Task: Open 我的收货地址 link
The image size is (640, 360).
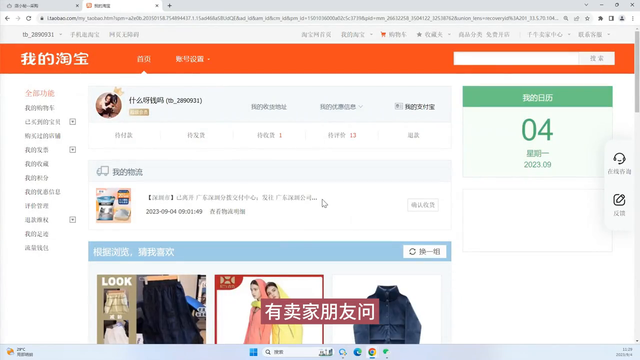Action: coord(269,107)
